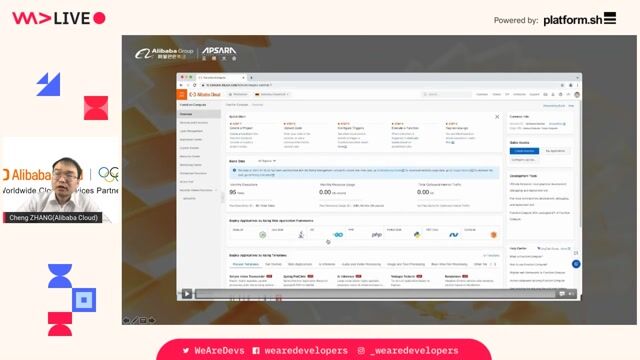Viewport: 640px width, 360px height.
Task: Go to next slide with right arrow icon
Action: 152,320
